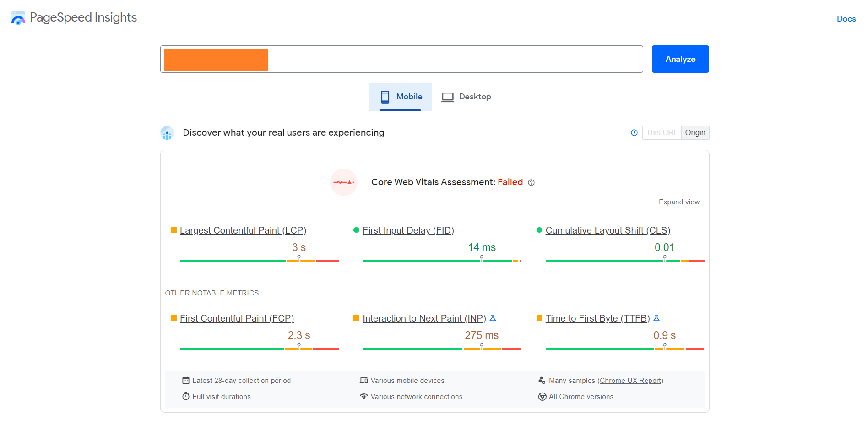Click the PageSpeed Insights logo icon
The image size is (868, 426).
tap(18, 18)
